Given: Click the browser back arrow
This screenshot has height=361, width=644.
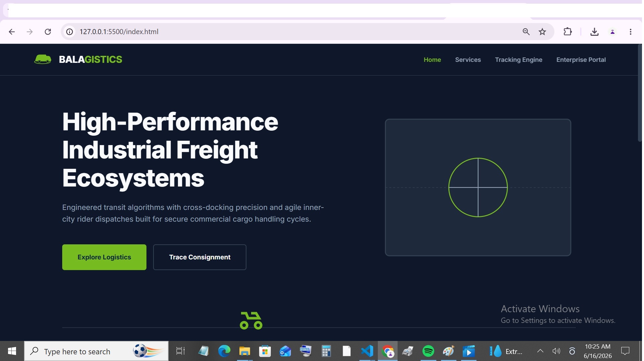Looking at the screenshot, I should click(x=12, y=32).
